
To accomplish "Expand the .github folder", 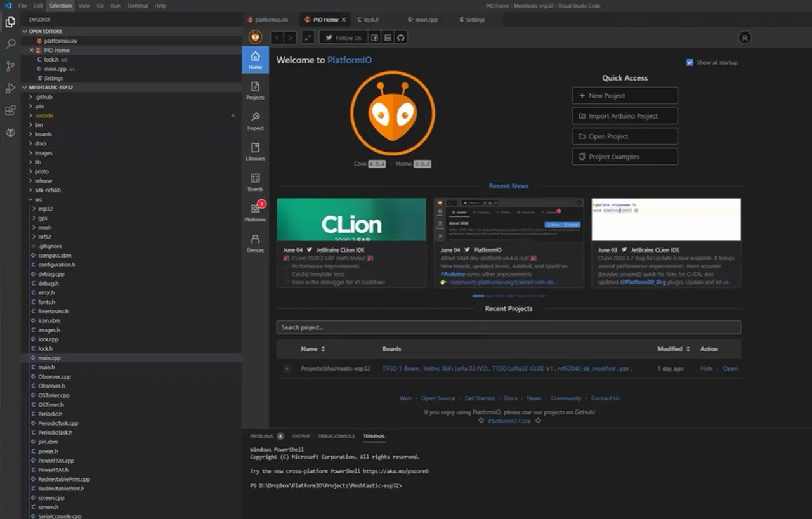I will tap(31, 97).
